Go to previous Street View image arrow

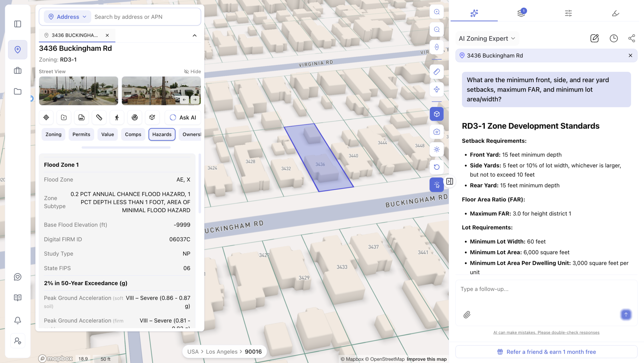184,100
